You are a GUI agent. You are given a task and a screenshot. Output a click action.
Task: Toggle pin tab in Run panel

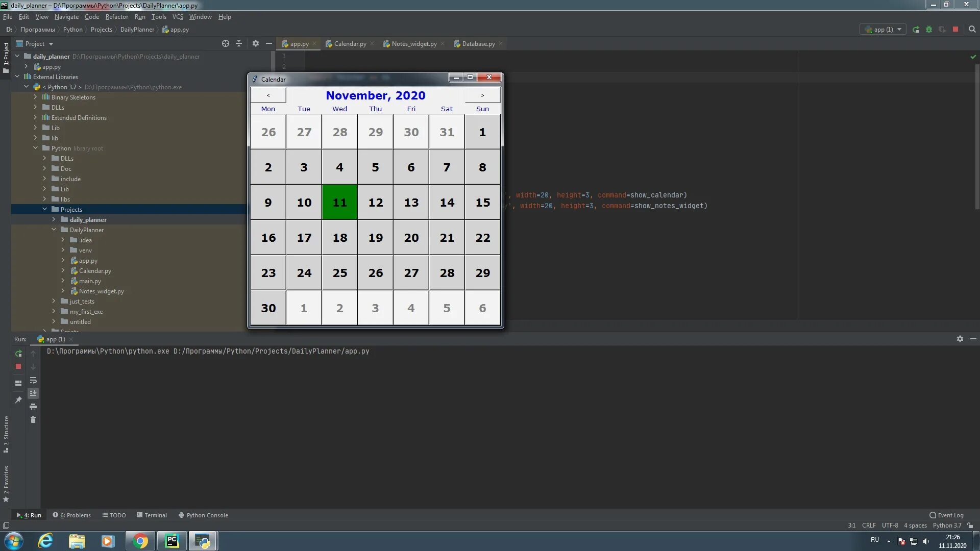click(18, 400)
